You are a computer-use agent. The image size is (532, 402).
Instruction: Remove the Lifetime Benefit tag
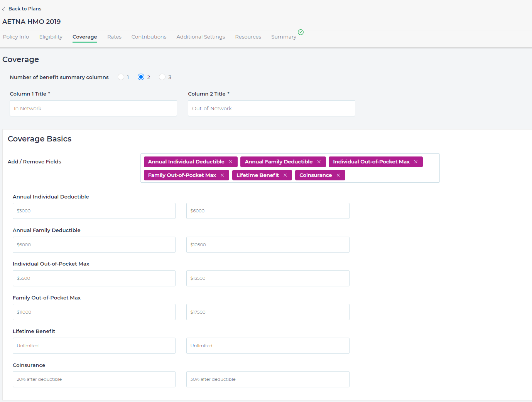coord(285,175)
